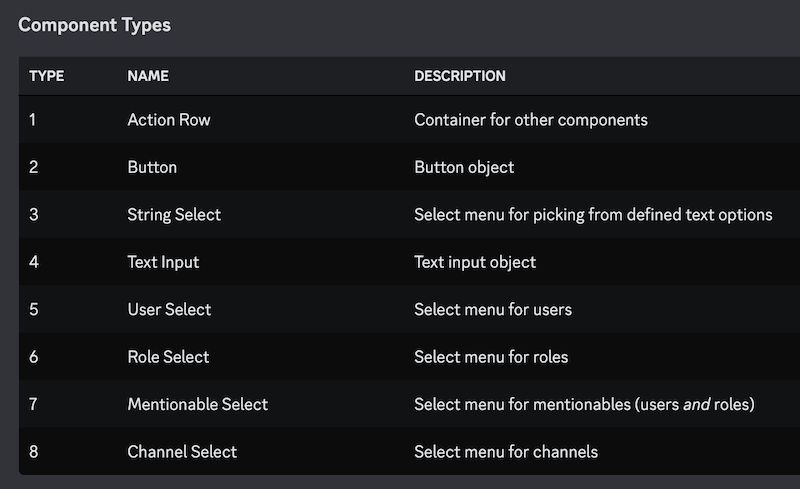
Task: Click the 'Button object' description
Action: coord(464,167)
